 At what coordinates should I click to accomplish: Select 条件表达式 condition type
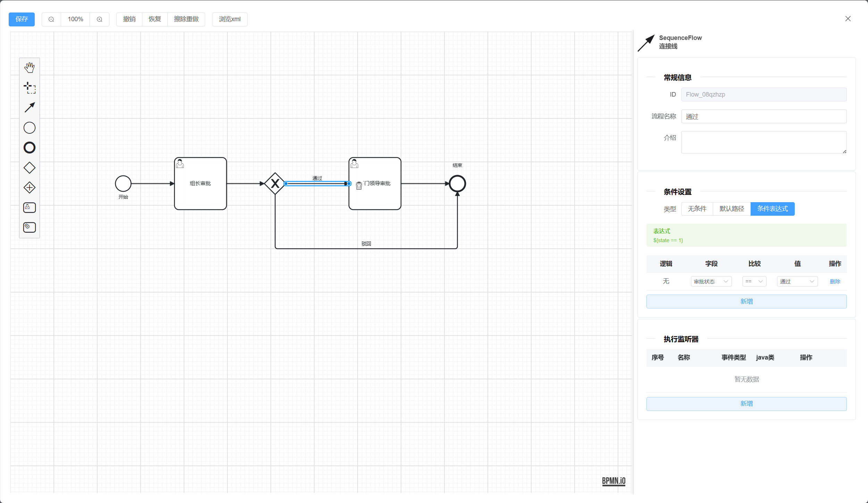[x=772, y=209]
